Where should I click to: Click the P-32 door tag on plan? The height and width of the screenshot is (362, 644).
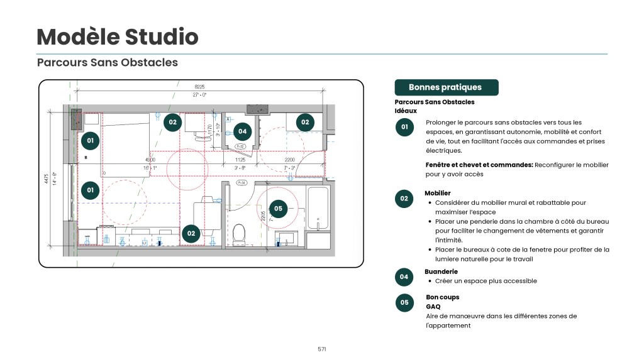240,146
